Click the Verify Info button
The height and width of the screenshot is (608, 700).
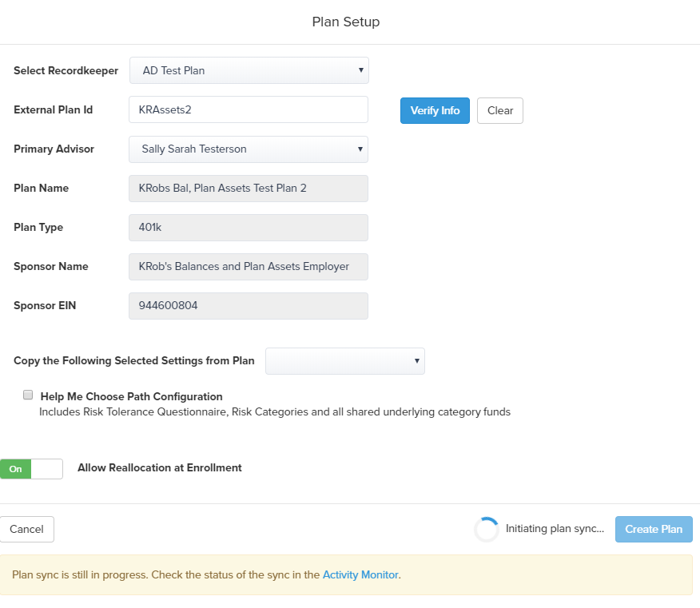[x=435, y=111]
